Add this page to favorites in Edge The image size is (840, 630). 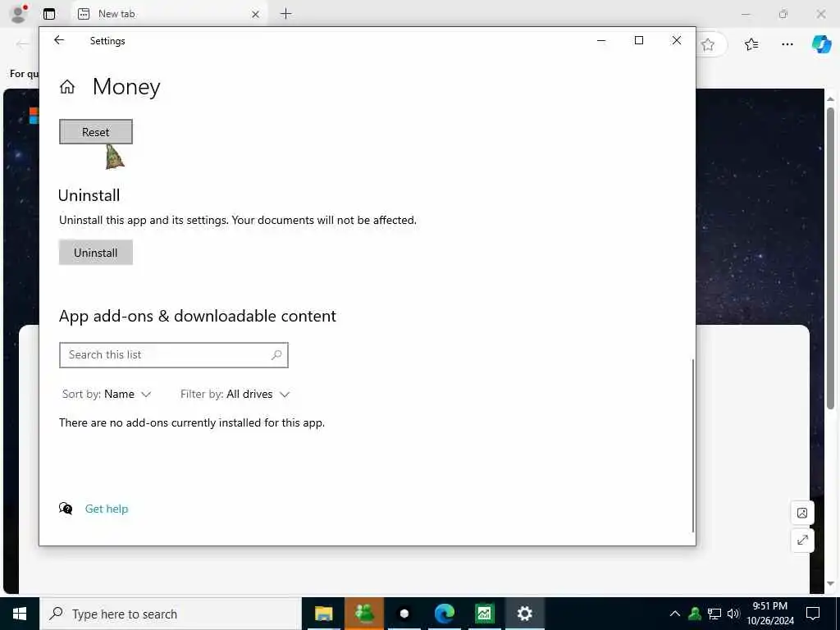[x=708, y=44]
